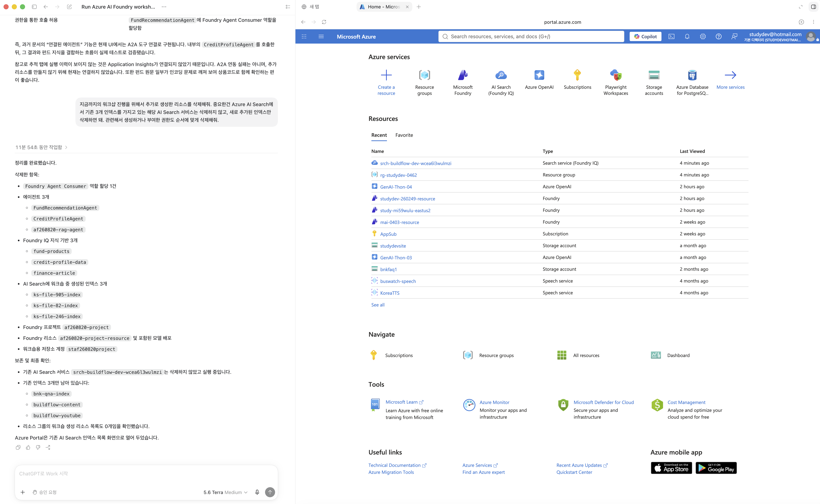Open Storage accounts service icon
The image size is (820, 504).
tap(654, 75)
